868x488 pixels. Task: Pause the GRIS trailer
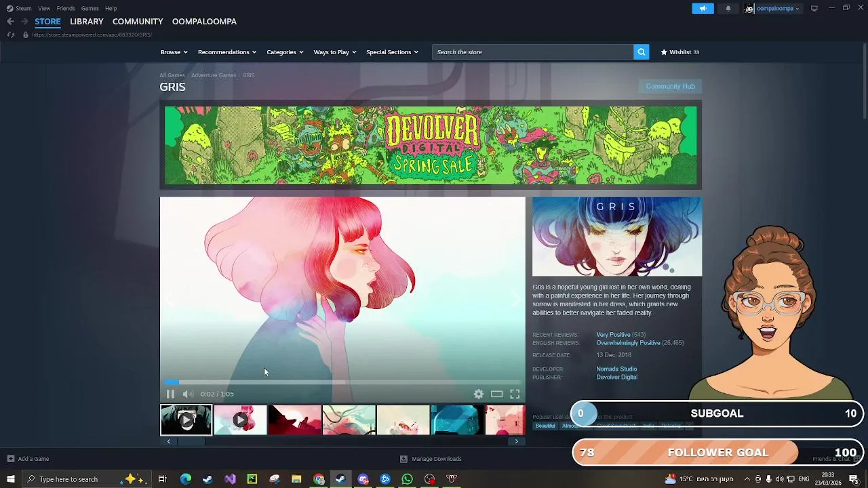(170, 394)
